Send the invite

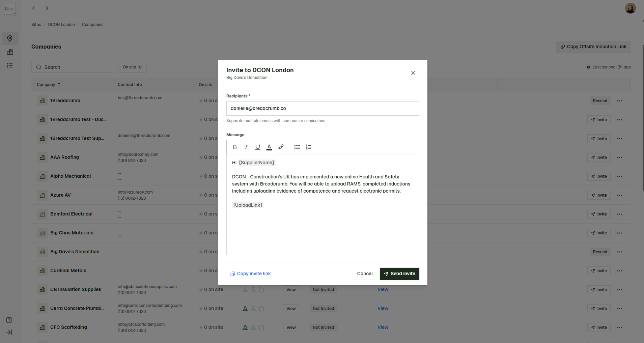[x=399, y=274]
